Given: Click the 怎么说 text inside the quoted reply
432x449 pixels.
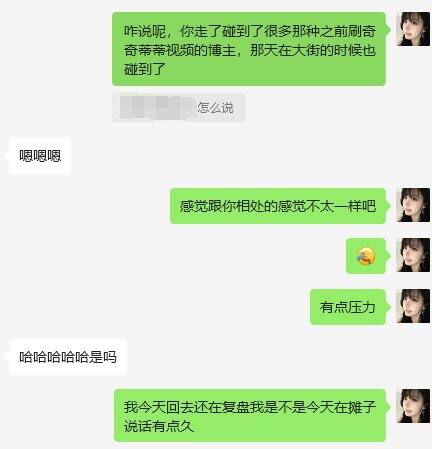Looking at the screenshot, I should click(215, 108).
